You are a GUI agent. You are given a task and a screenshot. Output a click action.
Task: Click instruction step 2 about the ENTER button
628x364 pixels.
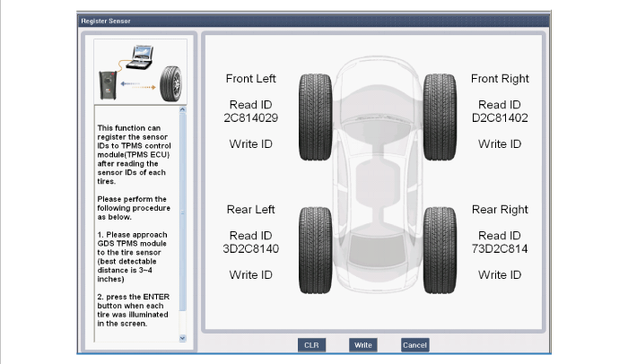point(134,310)
